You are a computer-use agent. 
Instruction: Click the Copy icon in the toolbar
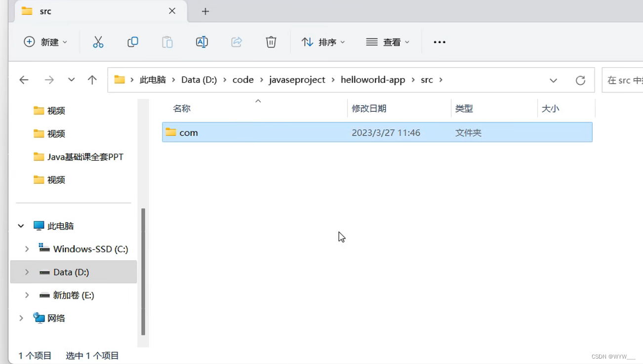click(133, 42)
